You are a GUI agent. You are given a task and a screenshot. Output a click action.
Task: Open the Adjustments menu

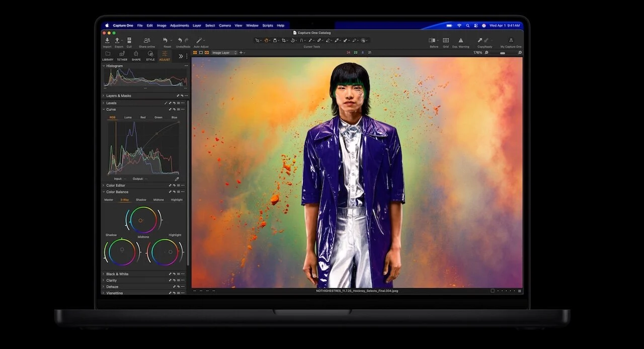pyautogui.click(x=179, y=25)
